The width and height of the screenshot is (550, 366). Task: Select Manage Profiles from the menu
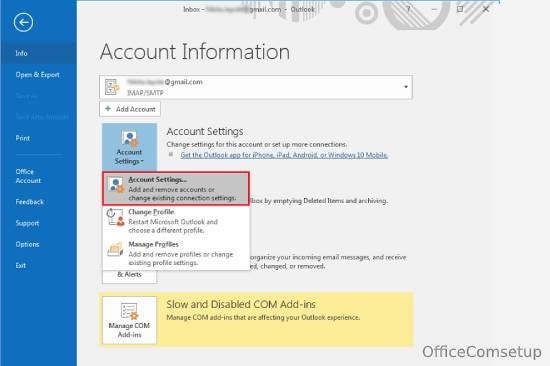coord(176,253)
